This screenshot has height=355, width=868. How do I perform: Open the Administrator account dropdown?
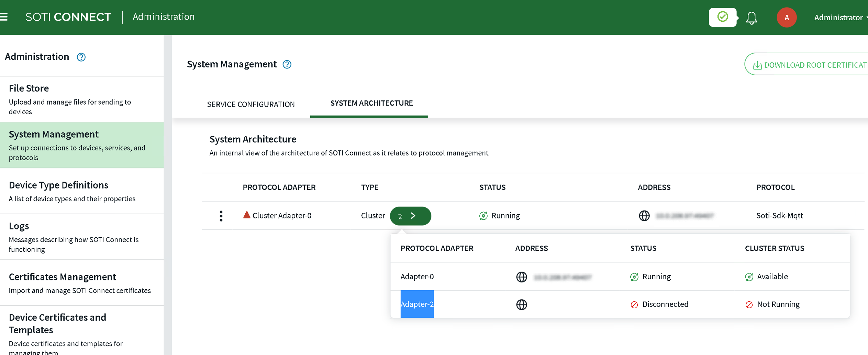[x=840, y=18]
